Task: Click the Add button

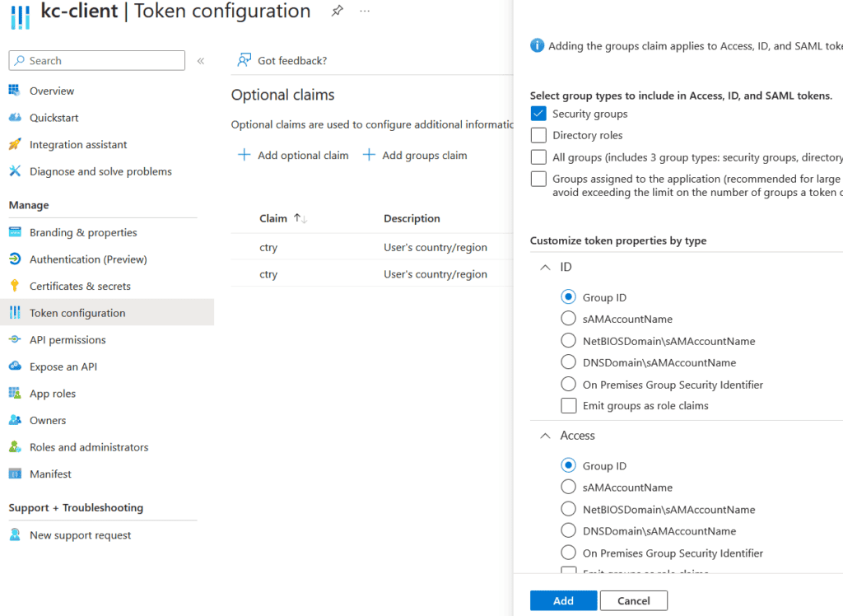Action: point(563,600)
